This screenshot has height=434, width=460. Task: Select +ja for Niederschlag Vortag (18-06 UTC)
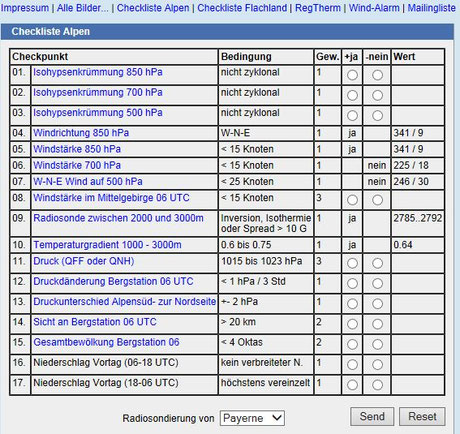[x=352, y=385]
